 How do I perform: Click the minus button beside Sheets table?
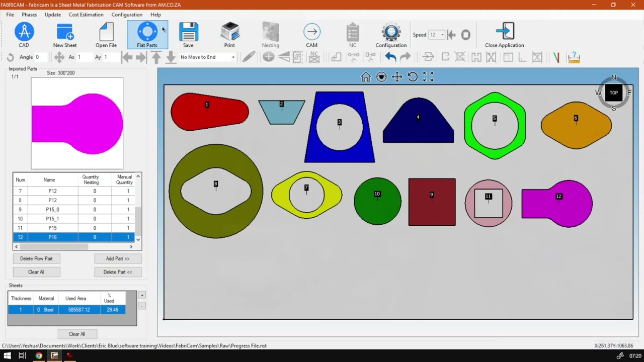coord(142,306)
